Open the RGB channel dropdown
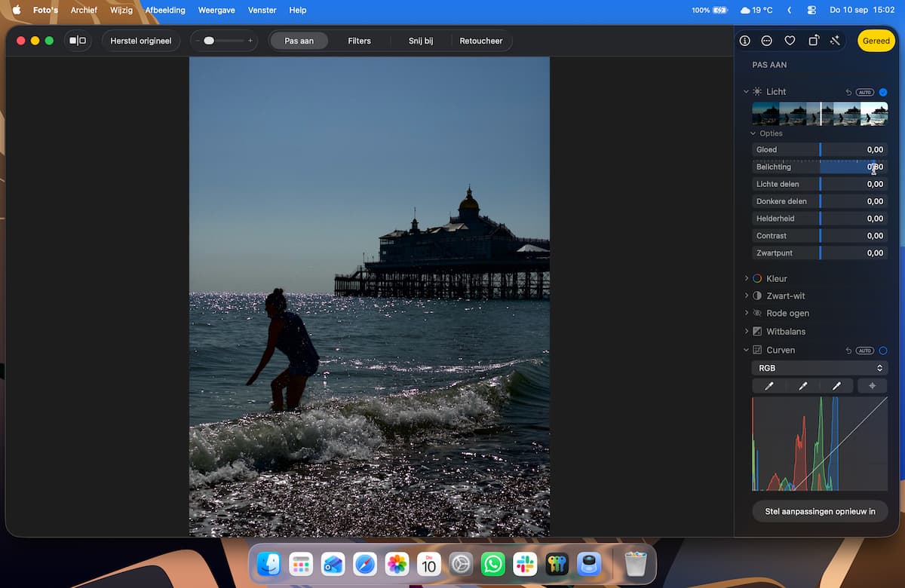The width and height of the screenshot is (905, 588). [820, 368]
